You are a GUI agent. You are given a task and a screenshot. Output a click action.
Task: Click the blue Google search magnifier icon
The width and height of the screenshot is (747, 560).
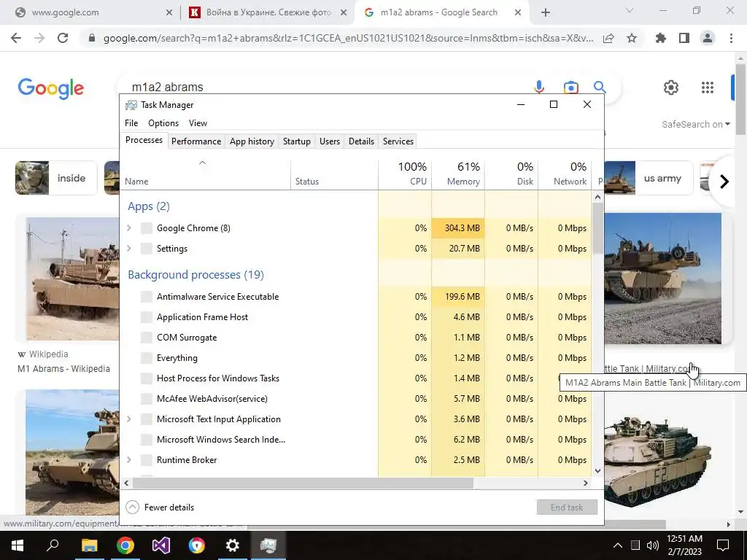click(x=600, y=87)
